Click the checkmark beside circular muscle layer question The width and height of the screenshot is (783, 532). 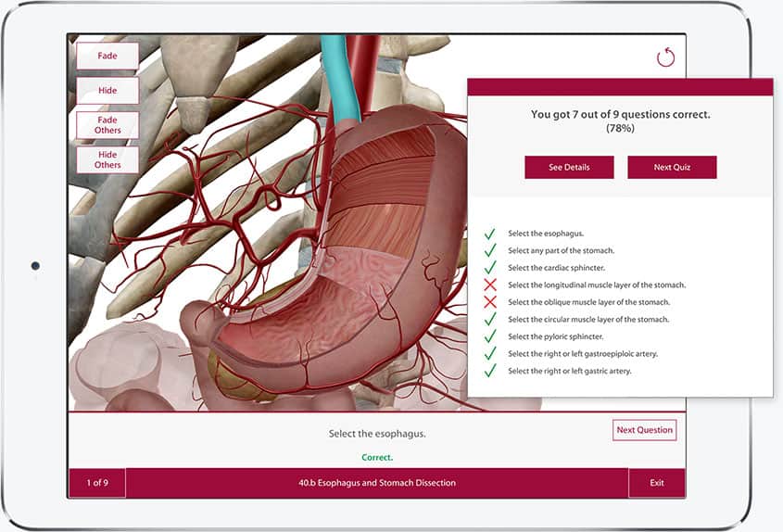pos(489,319)
